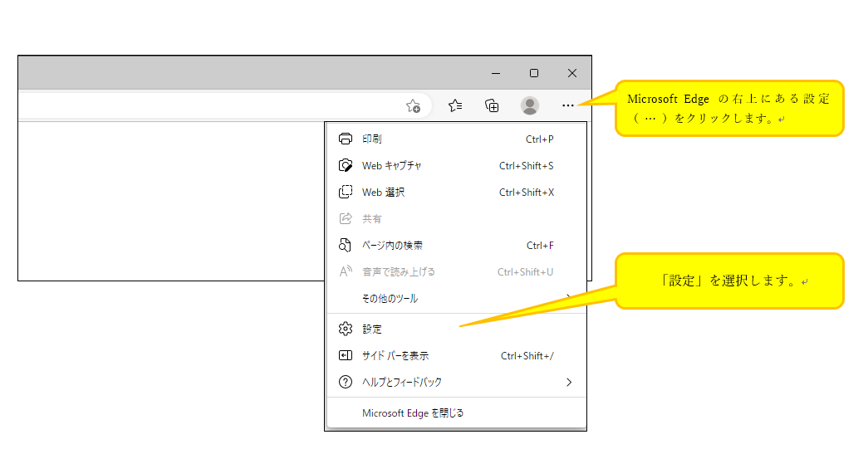The height and width of the screenshot is (454, 868).
Task: Choose Web キャプチャ from the menu
Action: [x=457, y=165]
